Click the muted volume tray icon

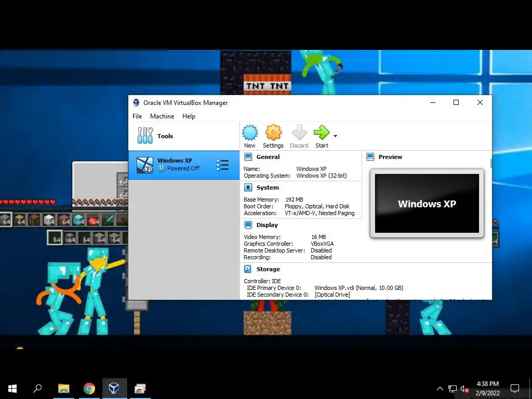coord(464,389)
